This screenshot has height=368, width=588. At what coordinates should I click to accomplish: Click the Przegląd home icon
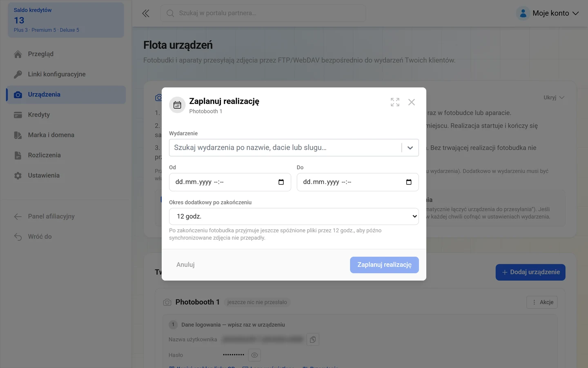tap(18, 54)
